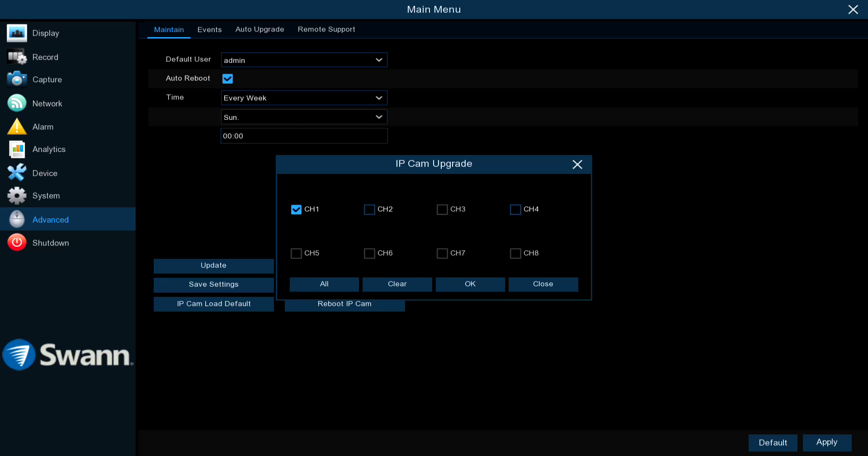
Task: Click the 00:00 time input field
Action: pos(304,136)
